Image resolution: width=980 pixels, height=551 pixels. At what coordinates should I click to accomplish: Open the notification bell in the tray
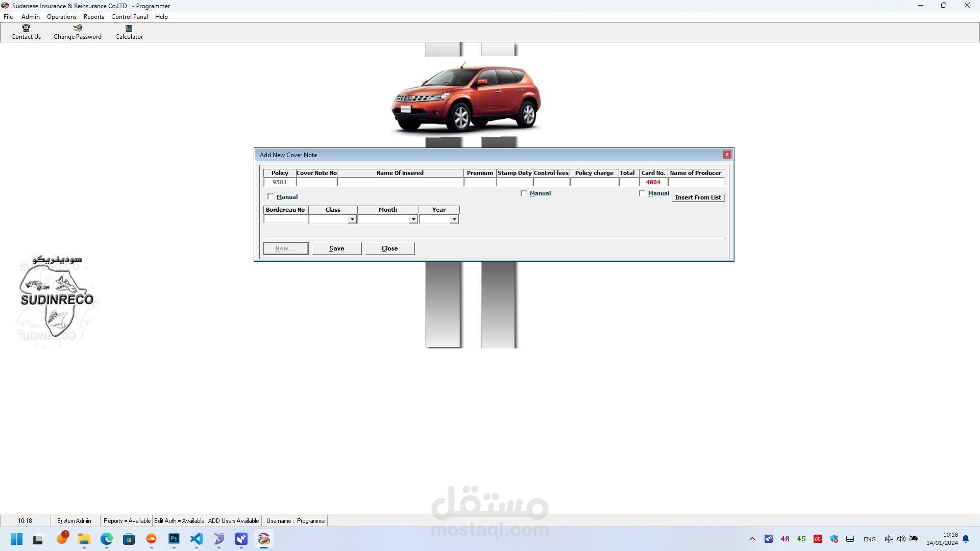[x=966, y=539]
